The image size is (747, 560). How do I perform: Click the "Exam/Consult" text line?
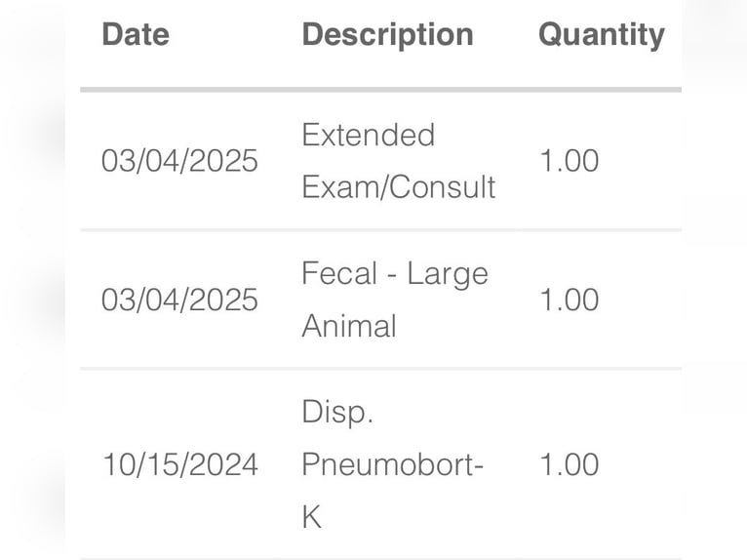click(398, 186)
